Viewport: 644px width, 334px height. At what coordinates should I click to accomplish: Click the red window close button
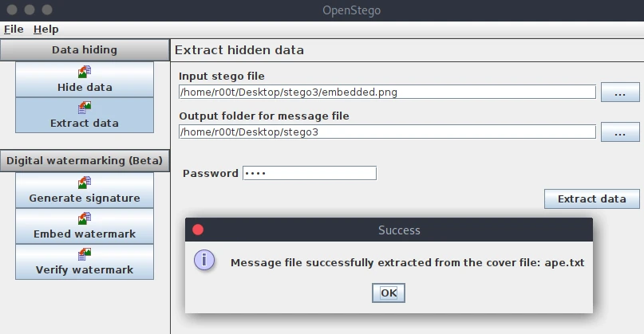(x=11, y=10)
